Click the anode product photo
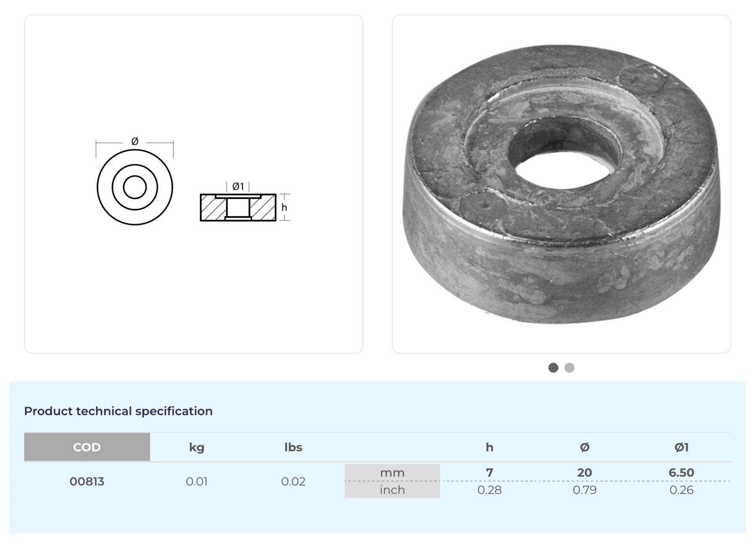 coord(561,184)
